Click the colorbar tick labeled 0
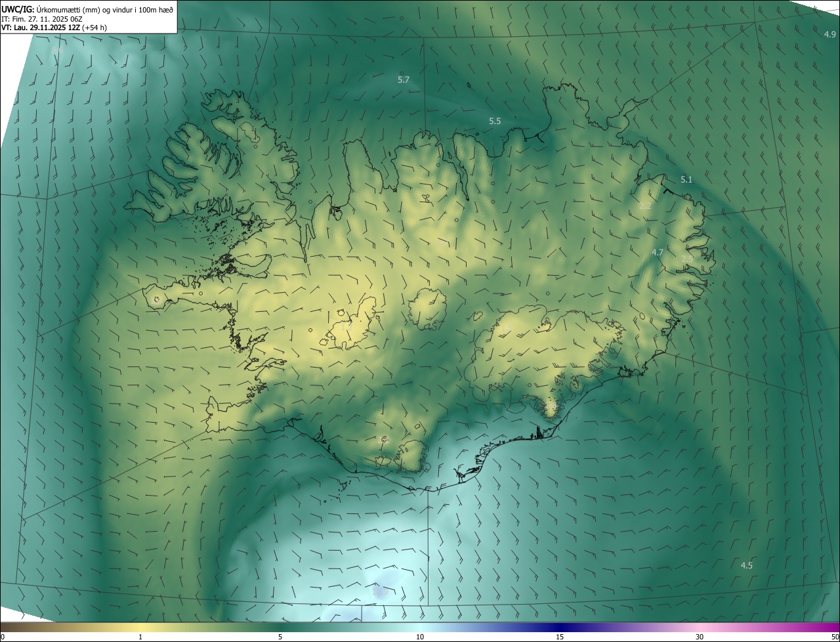 pyautogui.click(x=3, y=637)
